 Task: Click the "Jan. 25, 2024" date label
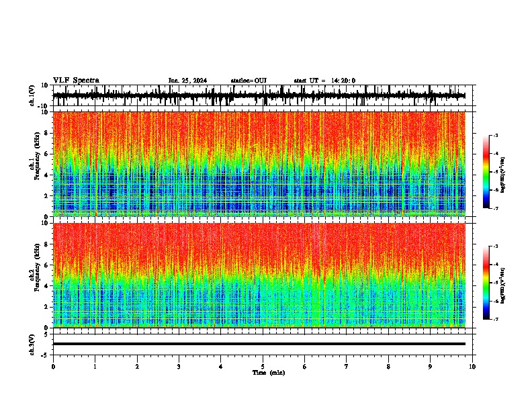coord(187,81)
